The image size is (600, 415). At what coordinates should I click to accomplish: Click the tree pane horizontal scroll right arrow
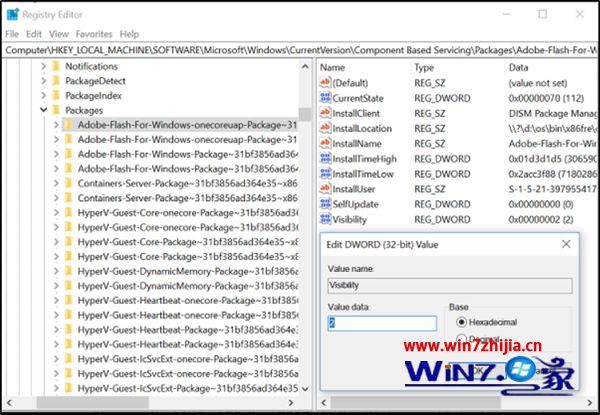[291, 403]
